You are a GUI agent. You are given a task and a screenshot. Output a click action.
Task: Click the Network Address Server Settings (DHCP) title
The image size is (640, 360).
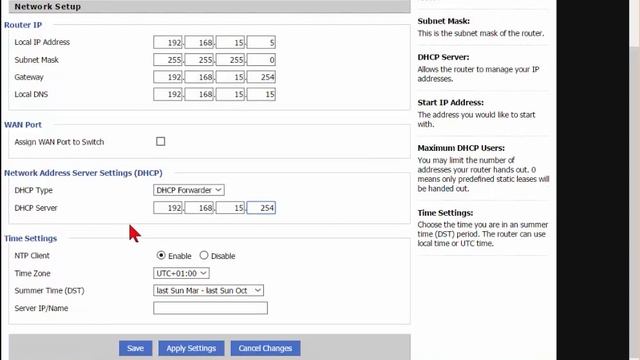(83, 173)
